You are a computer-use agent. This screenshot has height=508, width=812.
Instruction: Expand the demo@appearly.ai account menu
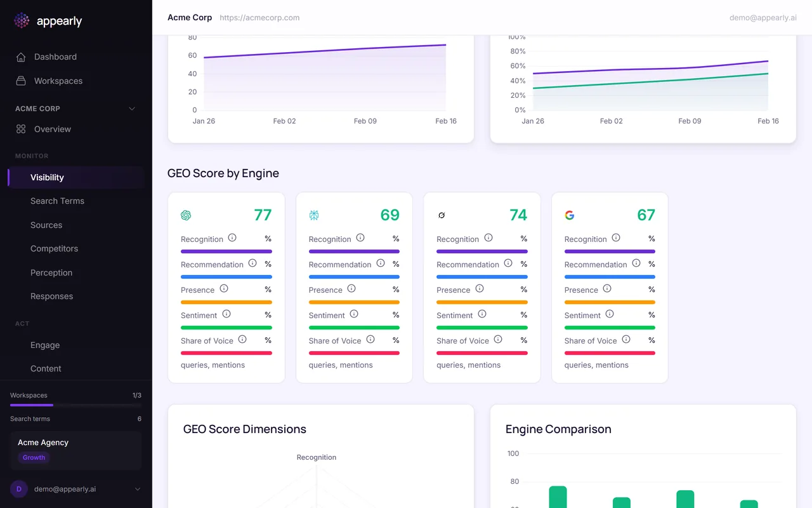coord(138,489)
